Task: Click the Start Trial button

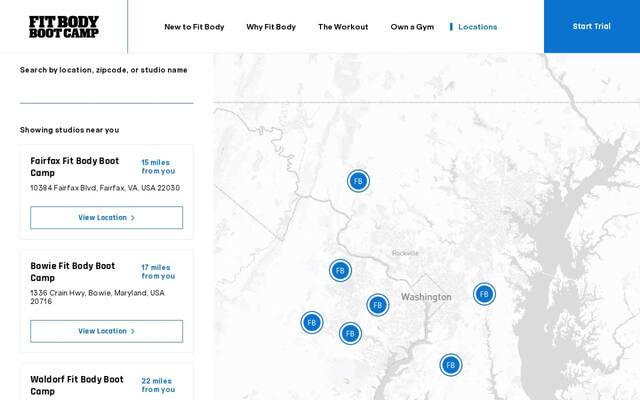Action: tap(592, 26)
